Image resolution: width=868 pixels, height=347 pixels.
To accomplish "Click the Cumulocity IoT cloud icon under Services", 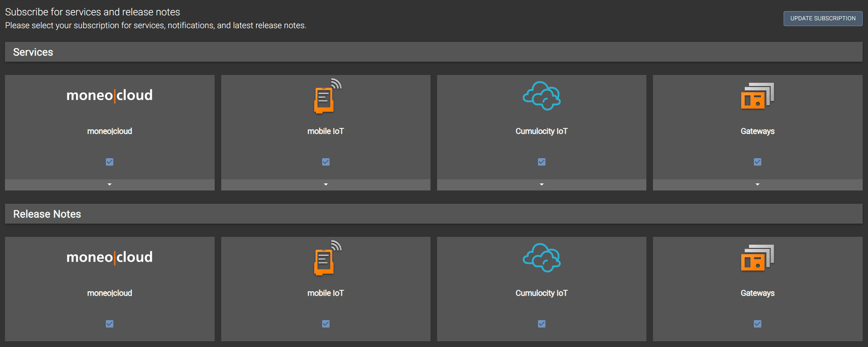I will click(x=541, y=96).
